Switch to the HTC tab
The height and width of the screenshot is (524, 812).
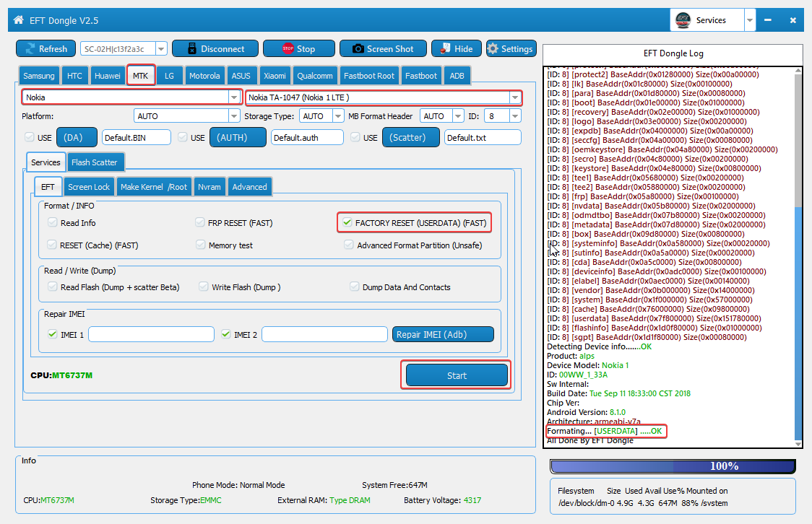pyautogui.click(x=74, y=76)
